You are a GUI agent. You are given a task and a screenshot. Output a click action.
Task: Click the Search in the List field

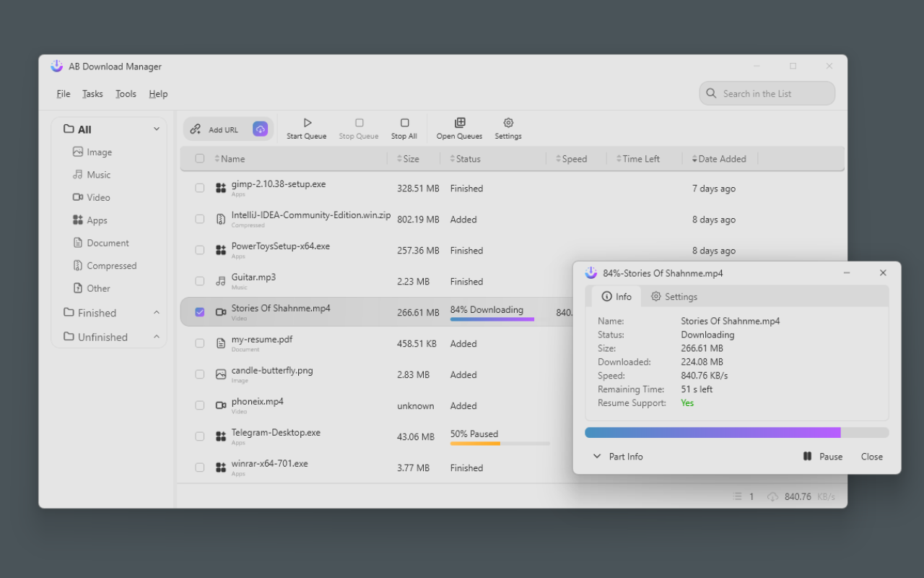pos(767,93)
